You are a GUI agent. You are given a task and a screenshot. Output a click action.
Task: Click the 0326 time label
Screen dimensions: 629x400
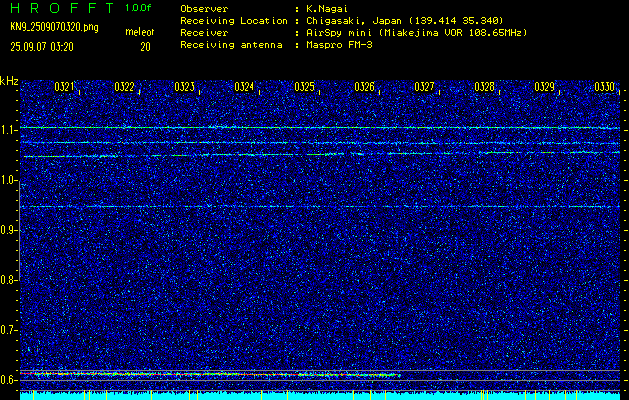365,87
